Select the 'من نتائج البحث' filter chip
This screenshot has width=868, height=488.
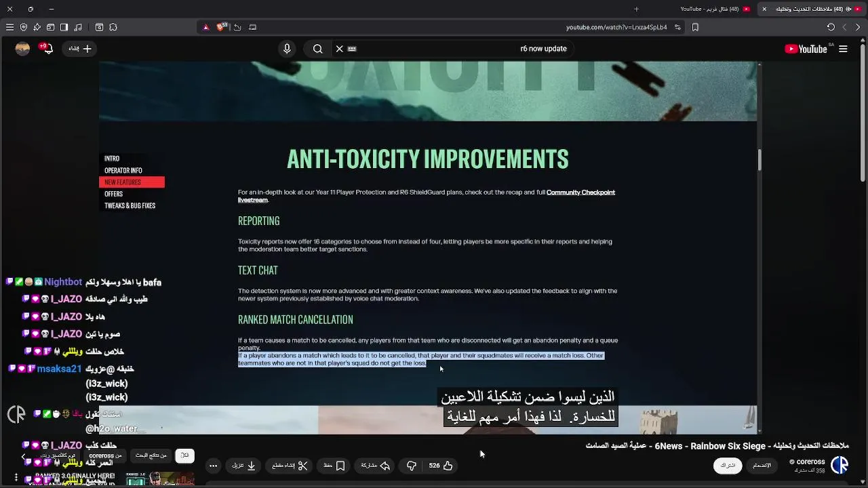(x=151, y=455)
